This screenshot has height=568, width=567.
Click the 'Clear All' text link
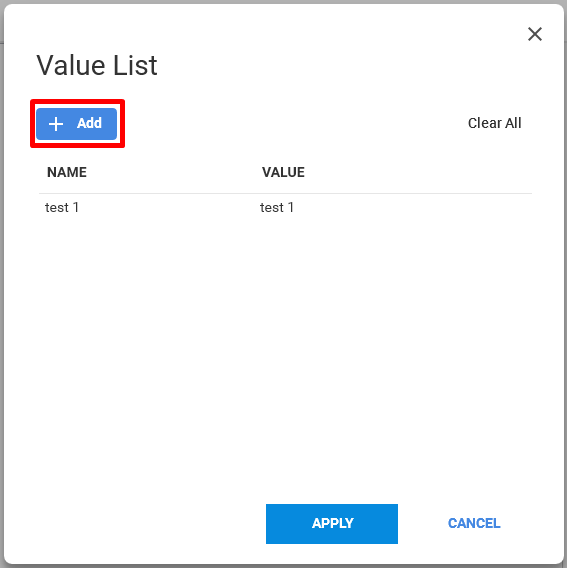(494, 123)
